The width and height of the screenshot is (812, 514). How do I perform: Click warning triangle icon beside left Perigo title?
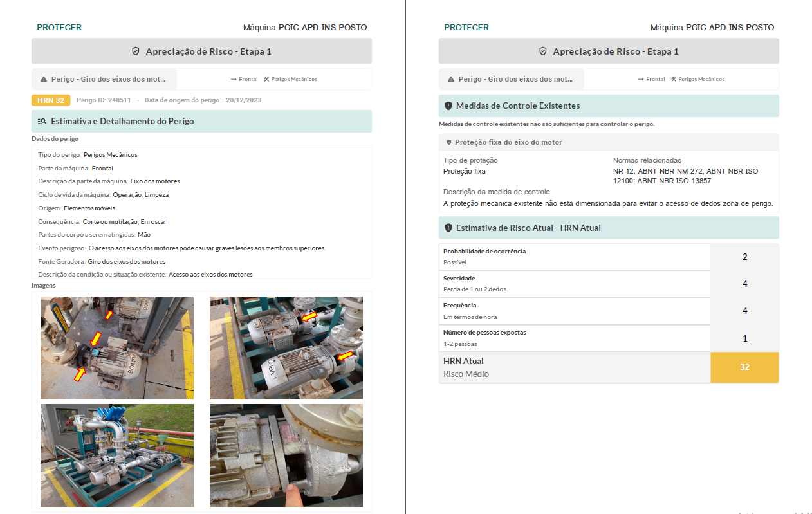pos(44,80)
